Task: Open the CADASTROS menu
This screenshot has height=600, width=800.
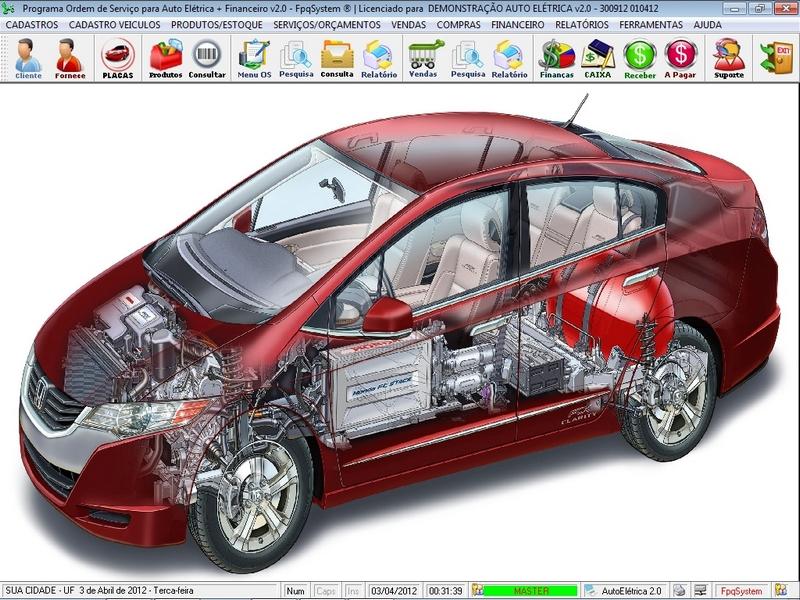Action: tap(32, 24)
